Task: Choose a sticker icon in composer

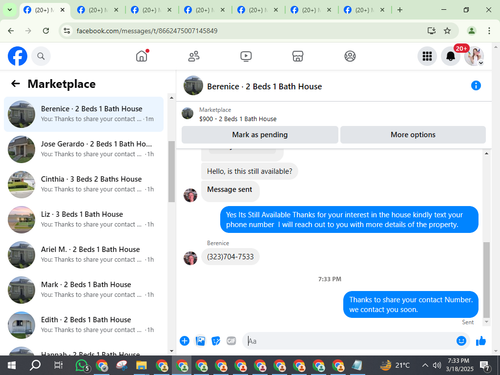Action: 216,341
